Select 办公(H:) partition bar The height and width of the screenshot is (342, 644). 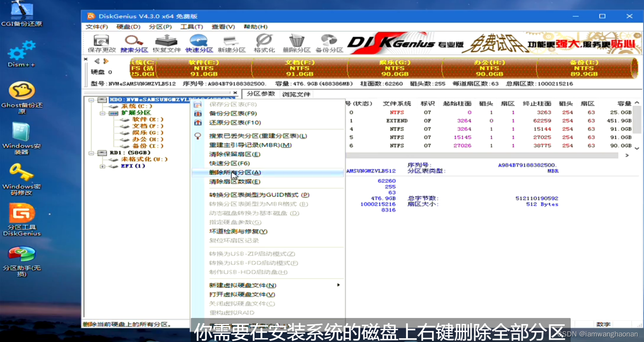click(x=489, y=68)
